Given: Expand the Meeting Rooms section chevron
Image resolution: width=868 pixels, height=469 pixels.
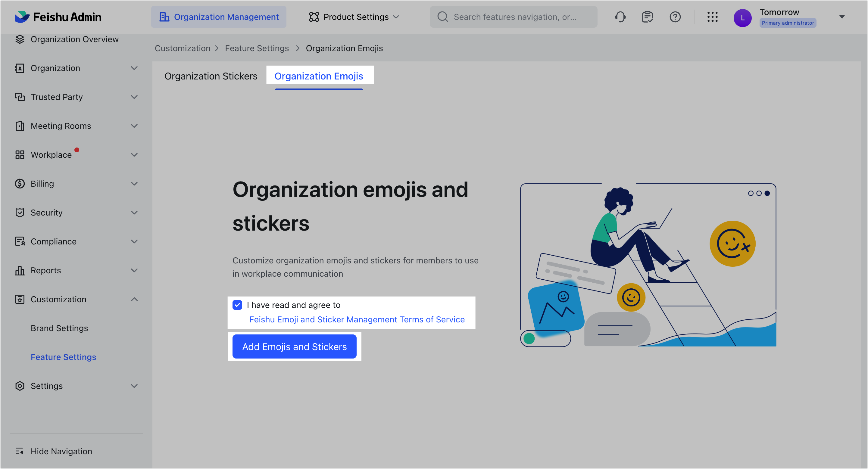Looking at the screenshot, I should [134, 126].
